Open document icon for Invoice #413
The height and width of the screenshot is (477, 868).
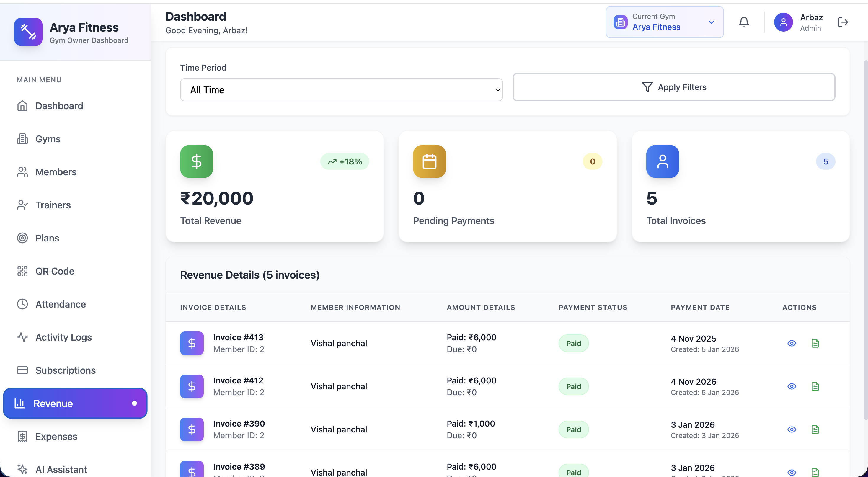click(x=815, y=343)
